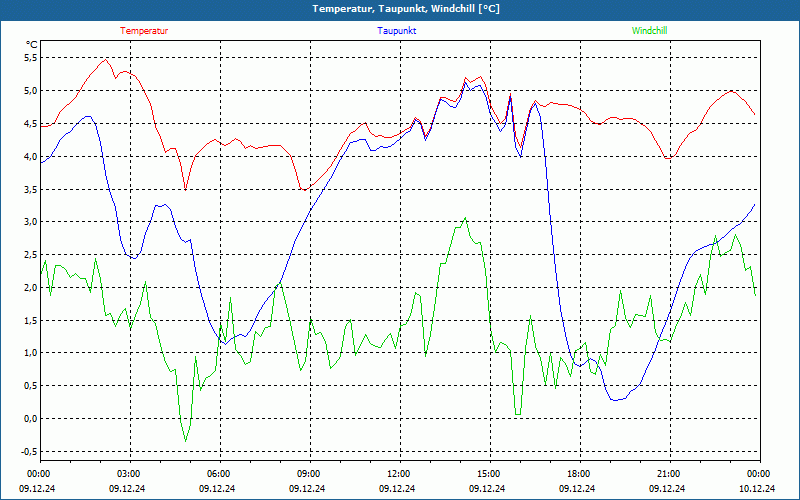Viewport: 800px width, 500px height.
Task: Click the 09.12.24 date under 03:00
Action: 127,488
